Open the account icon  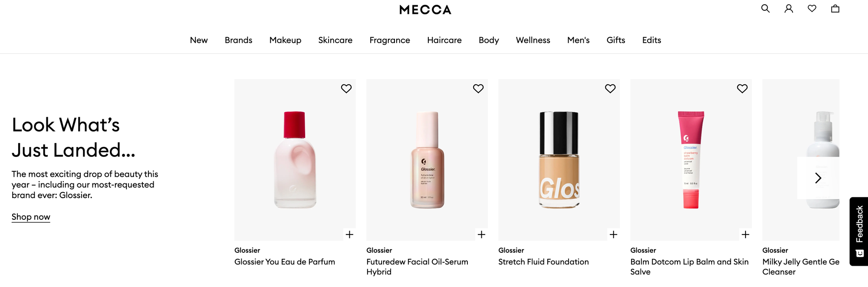[789, 9]
